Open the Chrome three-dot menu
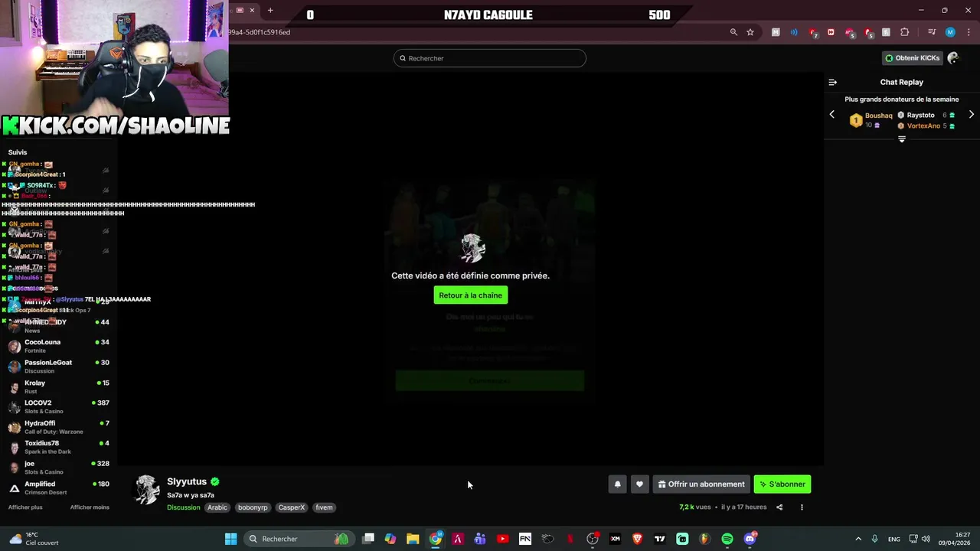The height and width of the screenshot is (551, 980). 967,32
